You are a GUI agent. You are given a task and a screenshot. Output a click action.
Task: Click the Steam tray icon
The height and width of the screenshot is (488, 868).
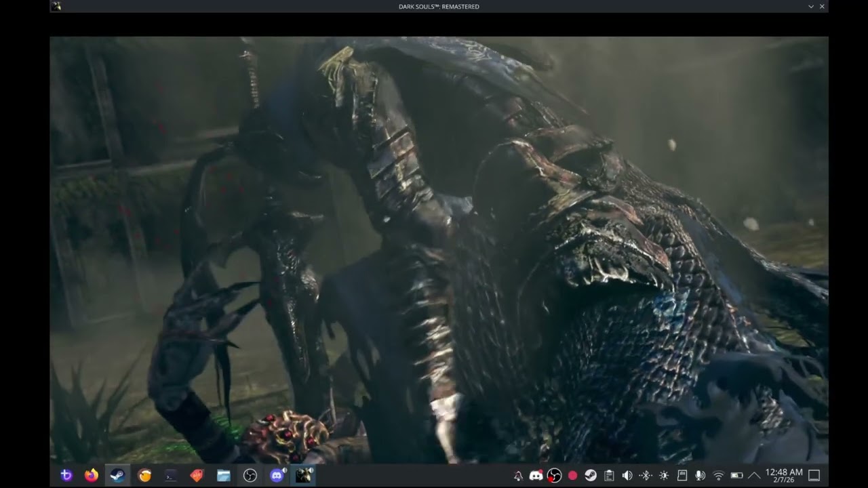point(591,476)
